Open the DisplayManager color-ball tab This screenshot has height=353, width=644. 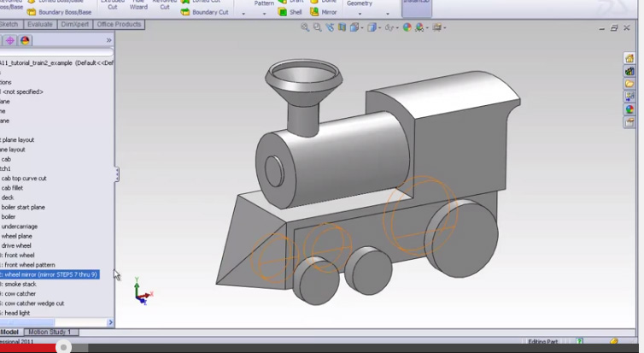pos(25,40)
